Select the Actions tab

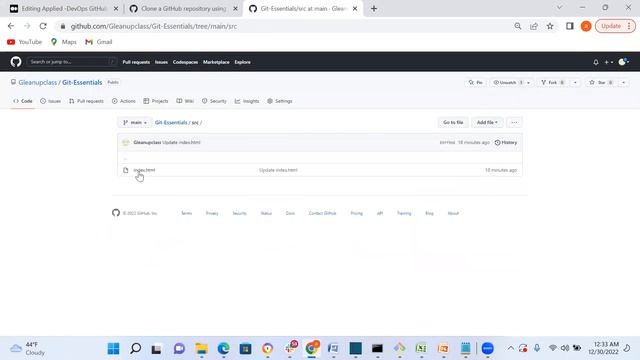pos(124,101)
